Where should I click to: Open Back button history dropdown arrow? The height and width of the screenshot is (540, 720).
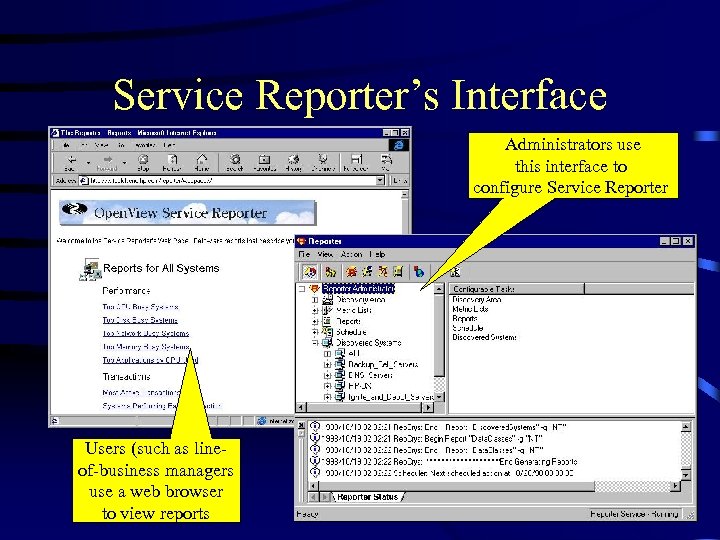(88, 163)
